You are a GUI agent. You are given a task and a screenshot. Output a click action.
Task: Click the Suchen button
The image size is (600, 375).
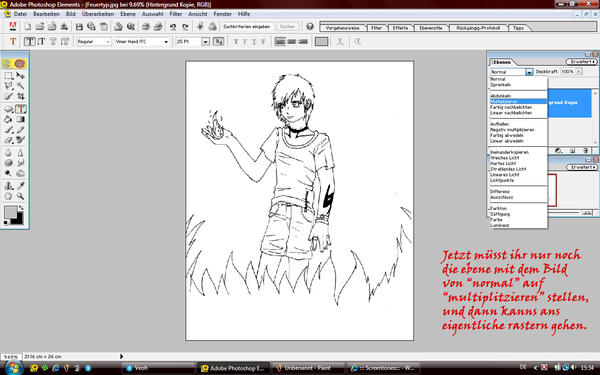[287, 26]
